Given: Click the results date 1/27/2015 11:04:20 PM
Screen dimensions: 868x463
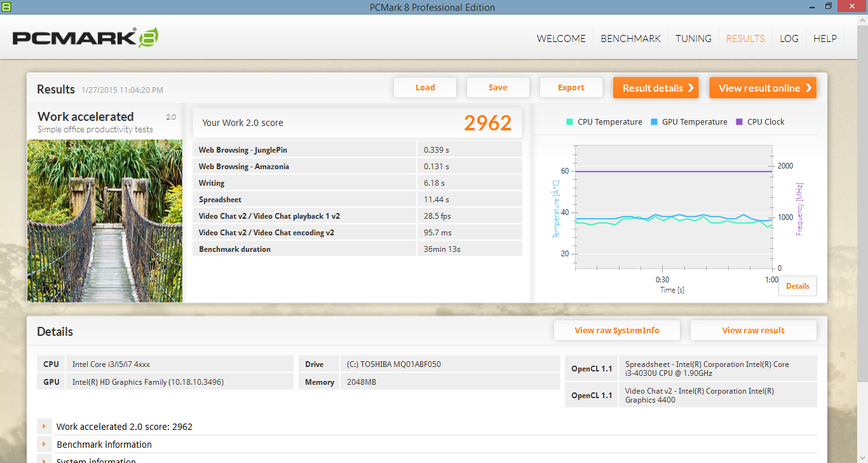Looking at the screenshot, I should click(122, 90).
